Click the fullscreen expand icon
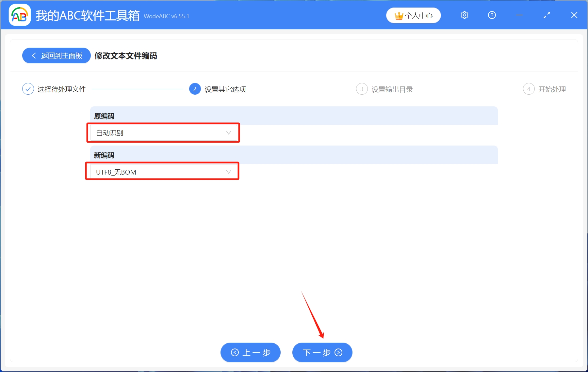Screen dimensions: 588x372 [x=547, y=15]
